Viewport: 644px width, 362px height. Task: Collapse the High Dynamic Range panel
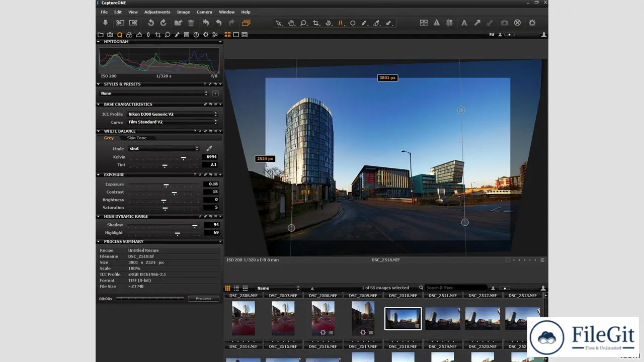[99, 216]
